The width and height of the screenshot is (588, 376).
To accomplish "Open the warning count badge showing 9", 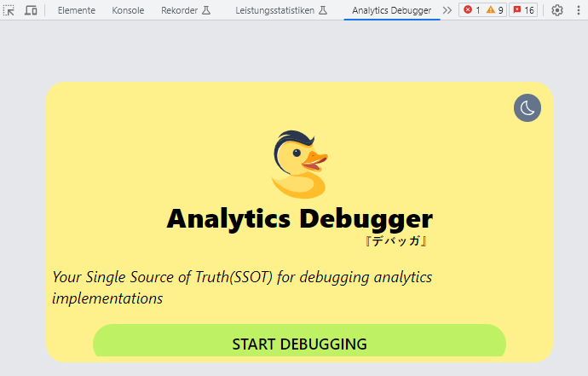I will point(495,10).
